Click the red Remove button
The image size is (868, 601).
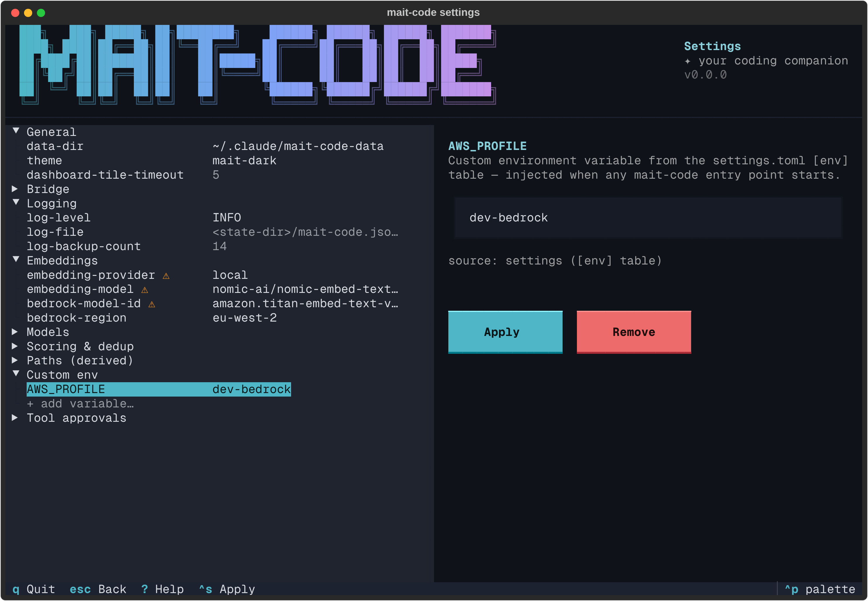pyautogui.click(x=634, y=332)
